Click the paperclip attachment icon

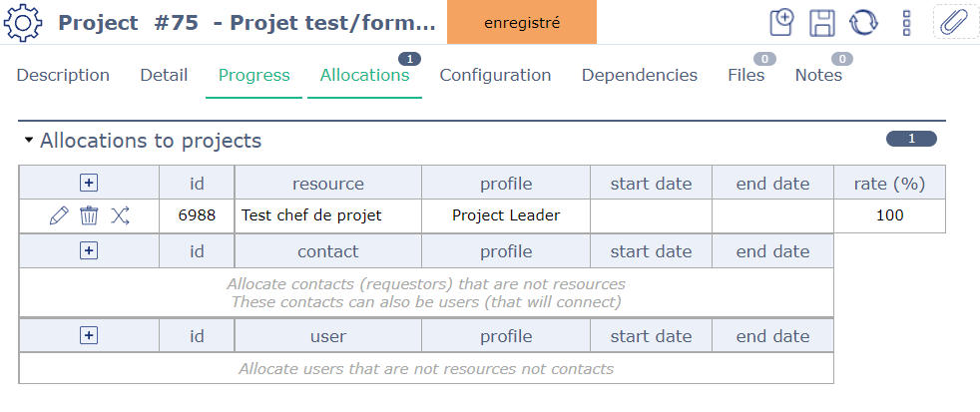(x=955, y=22)
